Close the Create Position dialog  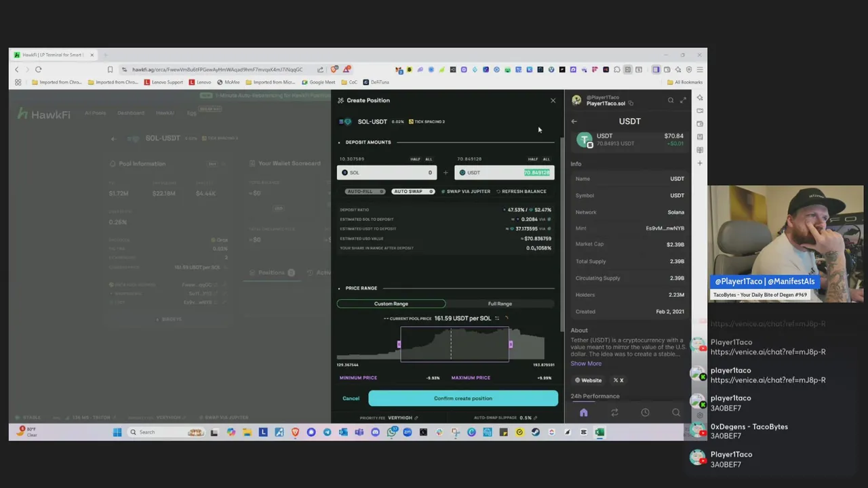click(553, 100)
